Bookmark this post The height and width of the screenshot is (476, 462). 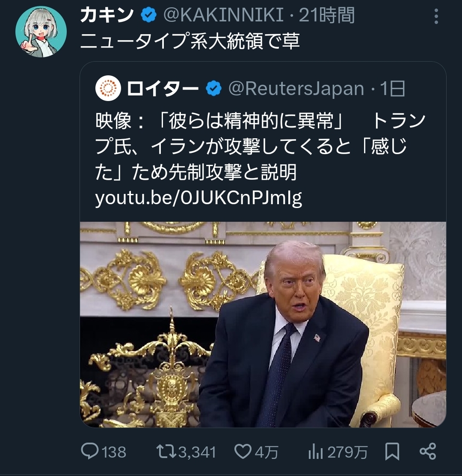(x=392, y=452)
